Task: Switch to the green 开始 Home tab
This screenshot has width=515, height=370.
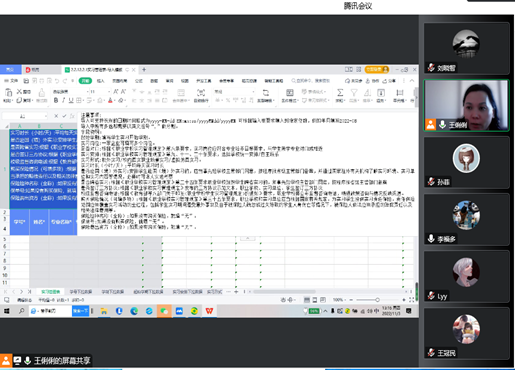Action: pos(85,81)
